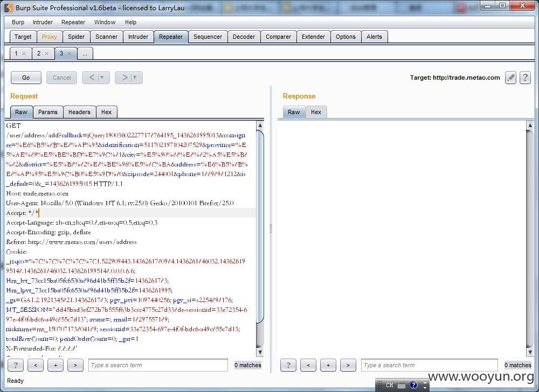Click response search previous match button

tap(308, 365)
